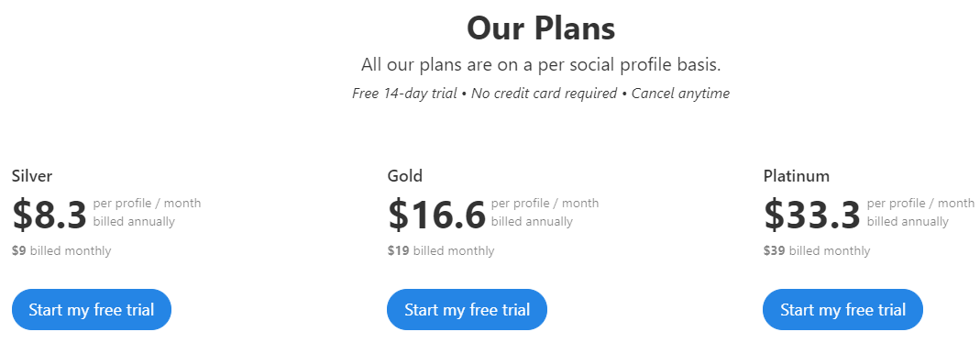This screenshot has height=343, width=980.
Task: Click the $33.3 Platinum price
Action: tap(812, 215)
